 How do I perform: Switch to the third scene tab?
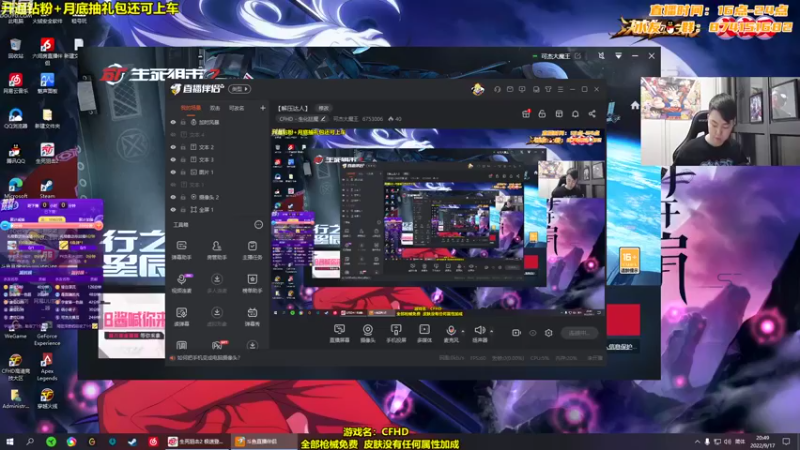pyautogui.click(x=236, y=108)
